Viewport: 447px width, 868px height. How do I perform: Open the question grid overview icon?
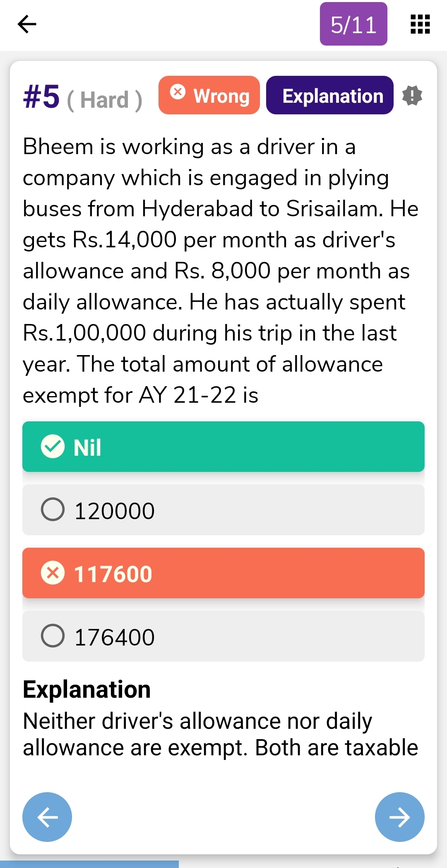point(420,24)
